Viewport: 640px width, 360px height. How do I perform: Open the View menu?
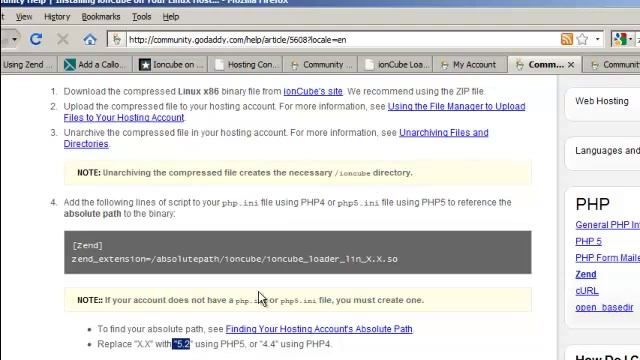click(24, 17)
